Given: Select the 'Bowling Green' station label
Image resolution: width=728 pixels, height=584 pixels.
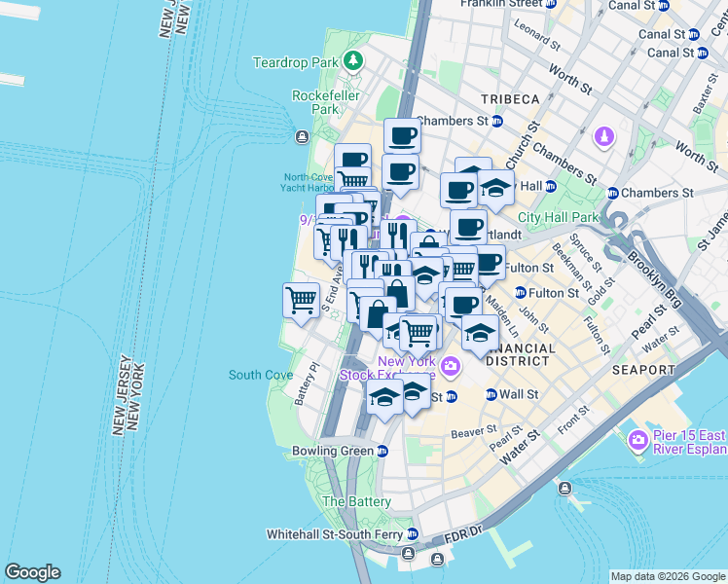Looking at the screenshot, I should click(333, 451).
